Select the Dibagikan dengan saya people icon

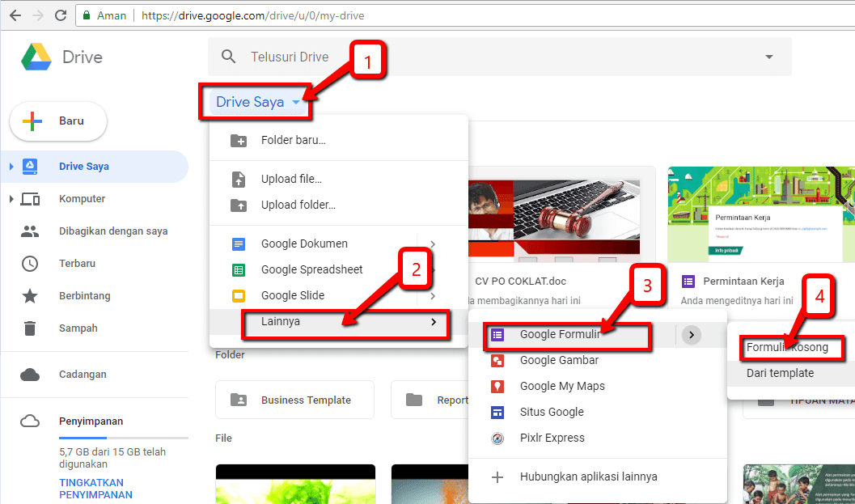click(x=30, y=231)
